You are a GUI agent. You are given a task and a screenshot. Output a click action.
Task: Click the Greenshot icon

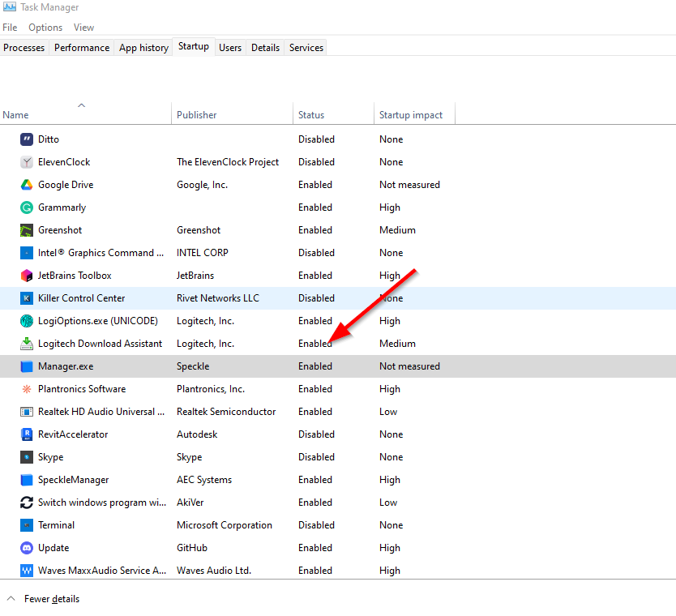coord(27,230)
